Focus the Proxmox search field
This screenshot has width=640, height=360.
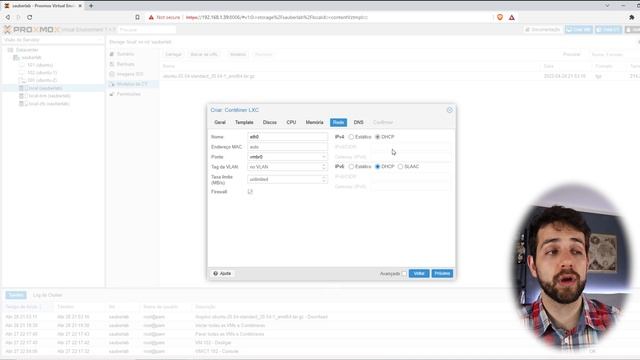(147, 29)
